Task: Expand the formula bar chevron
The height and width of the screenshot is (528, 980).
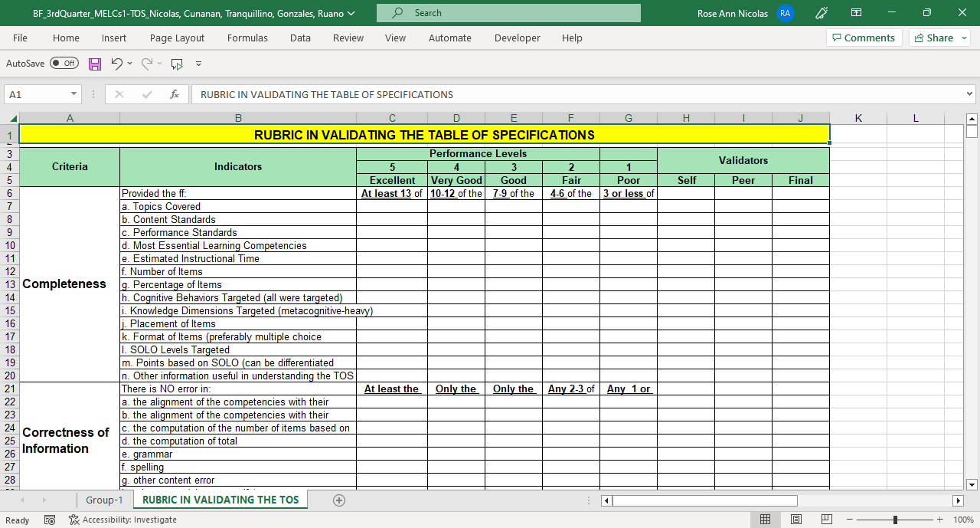Action: click(970, 94)
